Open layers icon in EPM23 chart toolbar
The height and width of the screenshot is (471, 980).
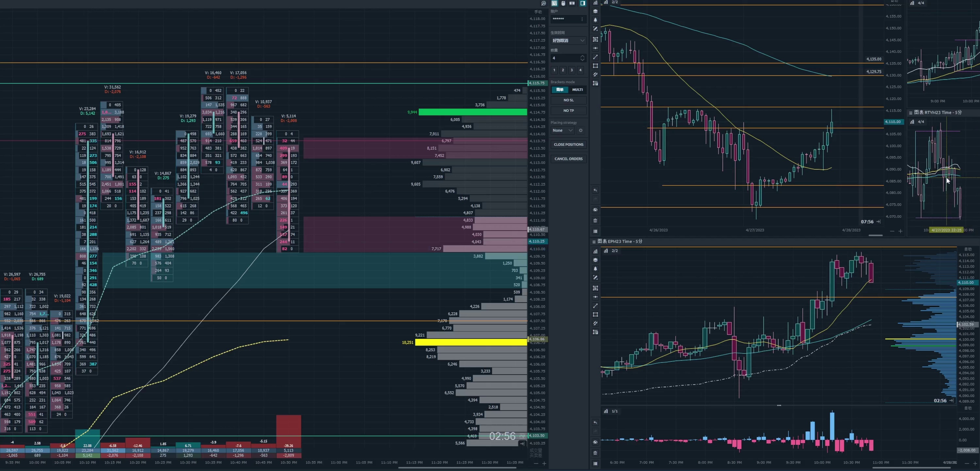coord(595,260)
